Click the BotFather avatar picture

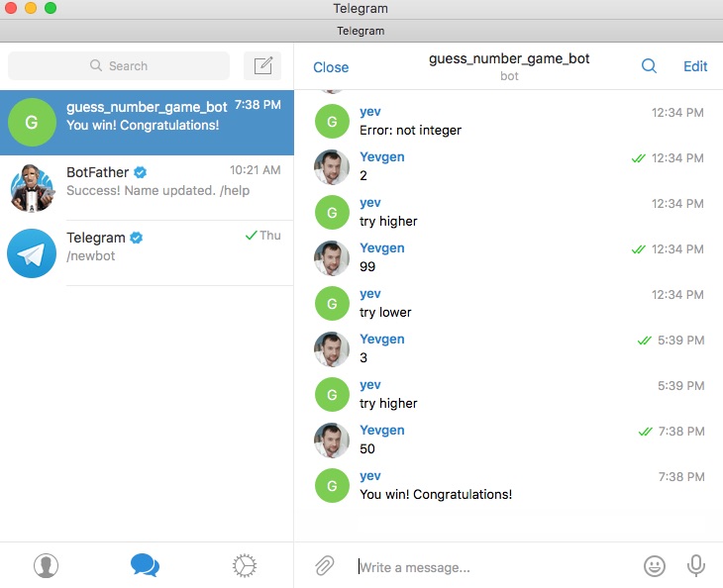tap(32, 187)
